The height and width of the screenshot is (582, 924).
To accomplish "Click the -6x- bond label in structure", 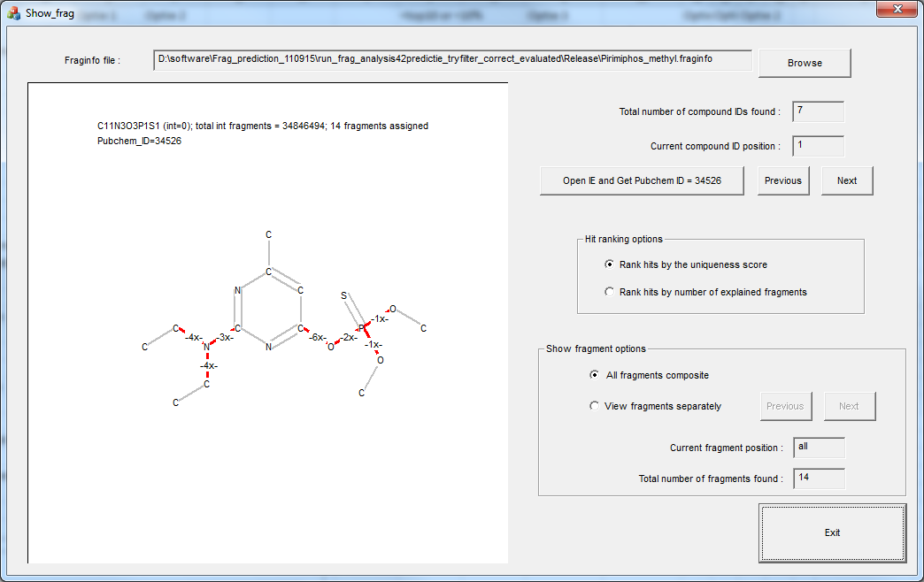I will click(318, 337).
